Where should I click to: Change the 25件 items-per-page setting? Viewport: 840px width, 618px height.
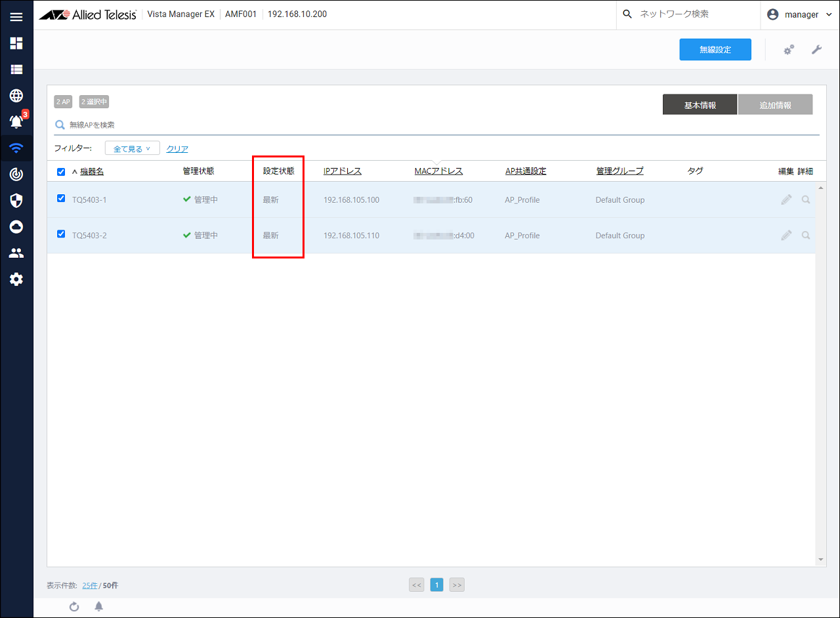coord(90,585)
